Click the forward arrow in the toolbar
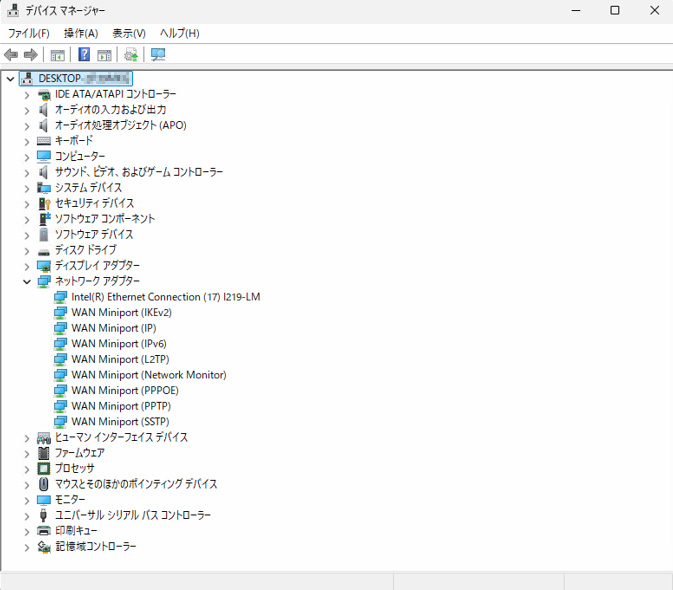Viewport: 673px width, 590px height. point(30,54)
